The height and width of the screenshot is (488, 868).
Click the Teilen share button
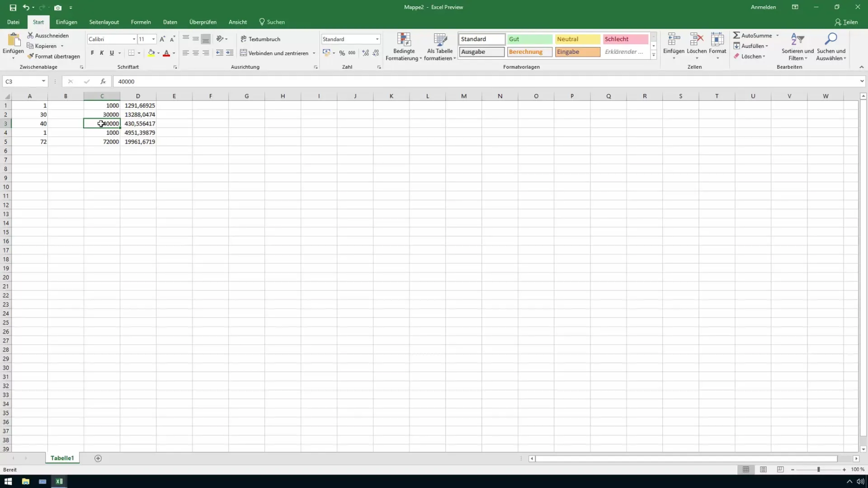coord(846,22)
